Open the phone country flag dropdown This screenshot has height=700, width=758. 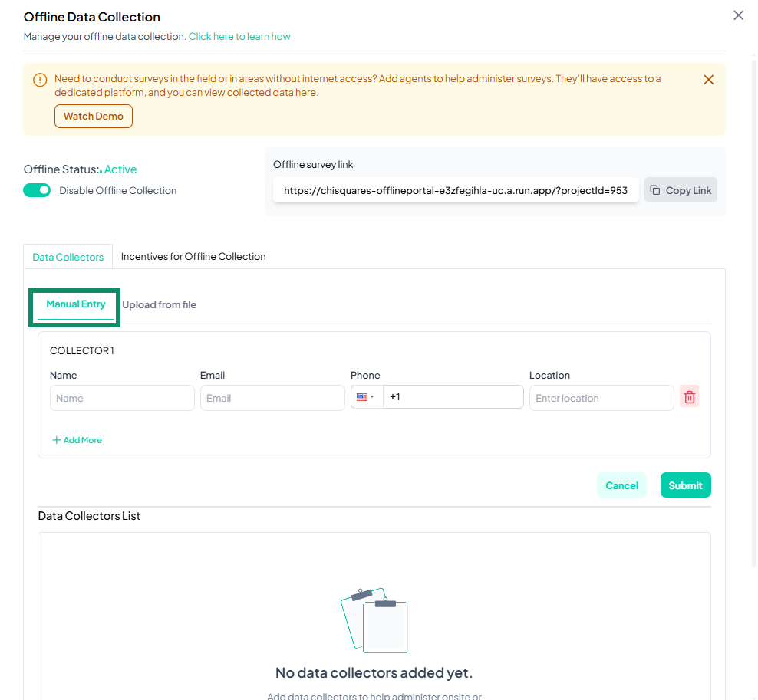click(x=366, y=397)
